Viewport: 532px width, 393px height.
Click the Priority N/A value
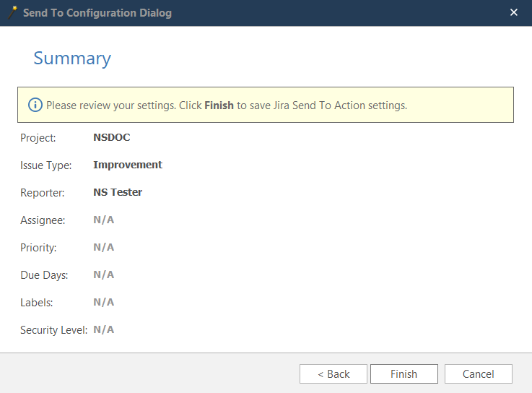coord(104,247)
